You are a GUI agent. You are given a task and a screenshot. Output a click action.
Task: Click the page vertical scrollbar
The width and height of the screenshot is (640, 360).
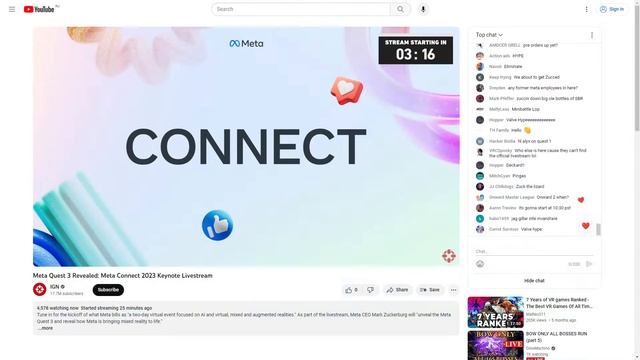[637, 67]
